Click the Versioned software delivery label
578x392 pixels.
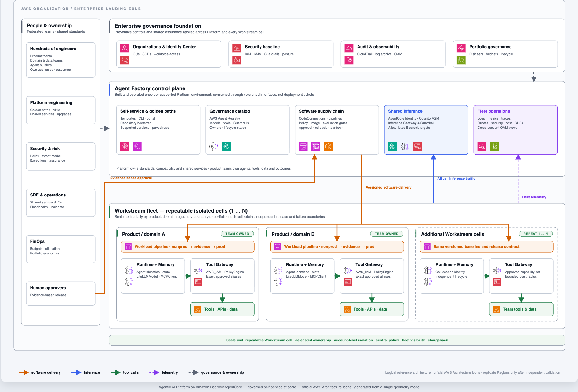click(x=388, y=187)
